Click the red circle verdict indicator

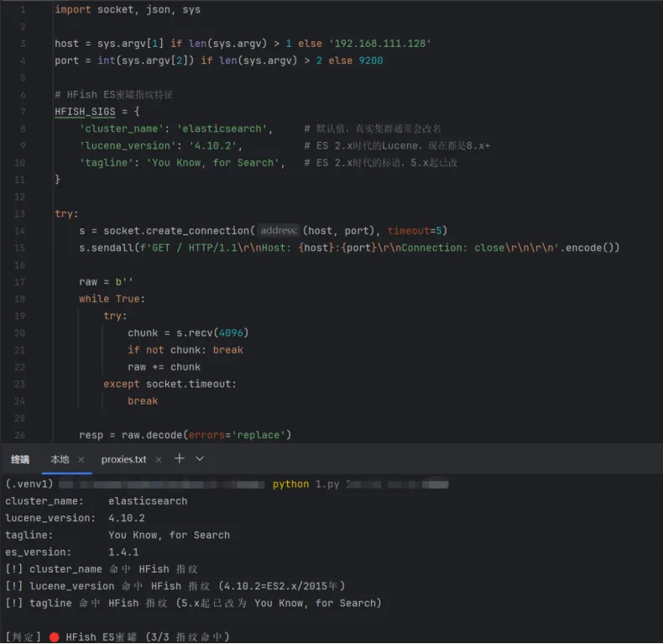pos(54,637)
